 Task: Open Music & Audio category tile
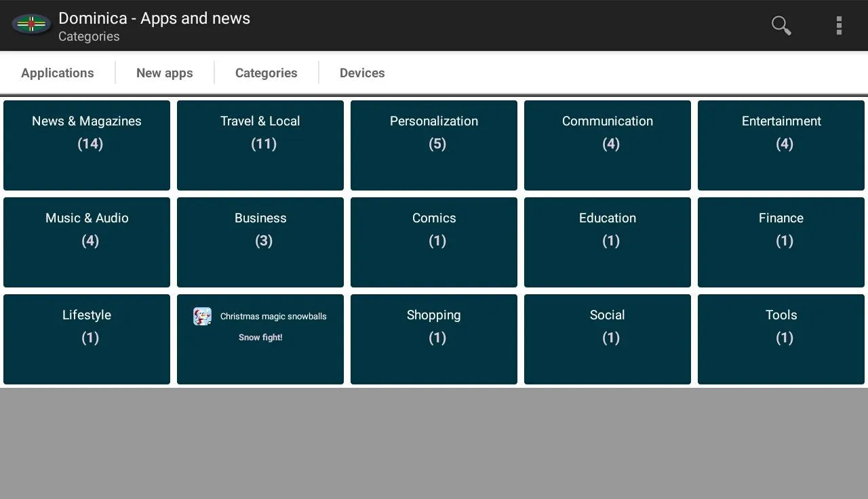87,242
